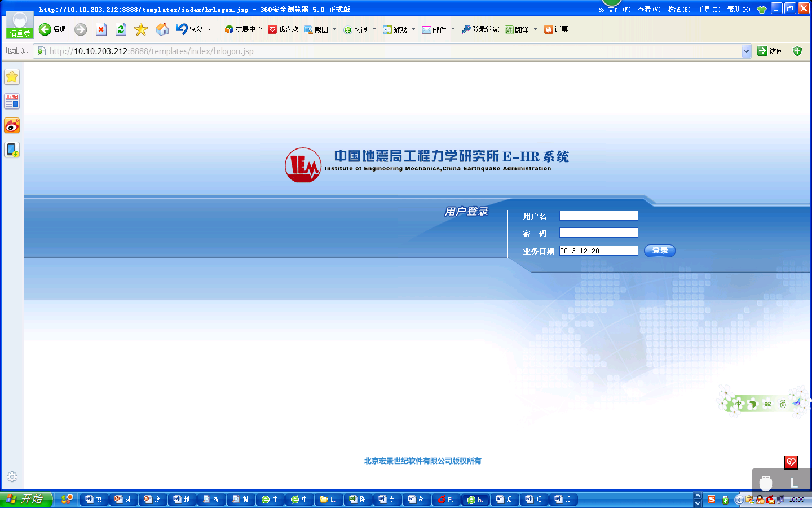Click the grey forward arrow button
The height and width of the screenshot is (508, 812).
point(81,29)
